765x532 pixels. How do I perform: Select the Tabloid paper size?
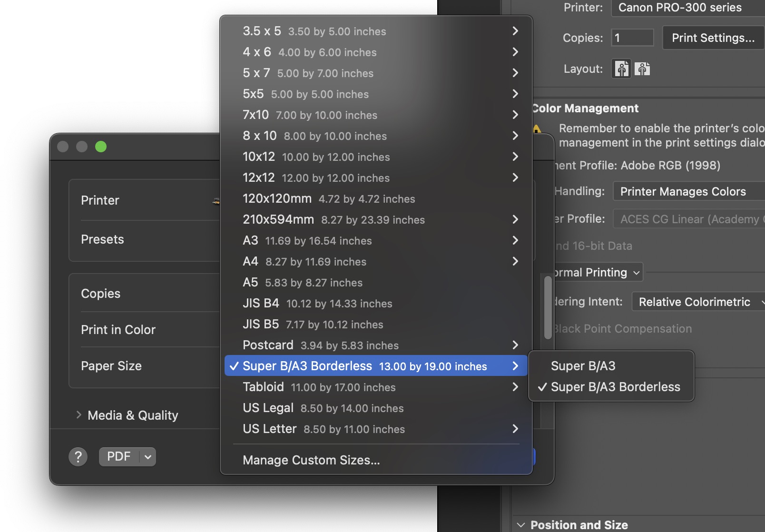(264, 387)
